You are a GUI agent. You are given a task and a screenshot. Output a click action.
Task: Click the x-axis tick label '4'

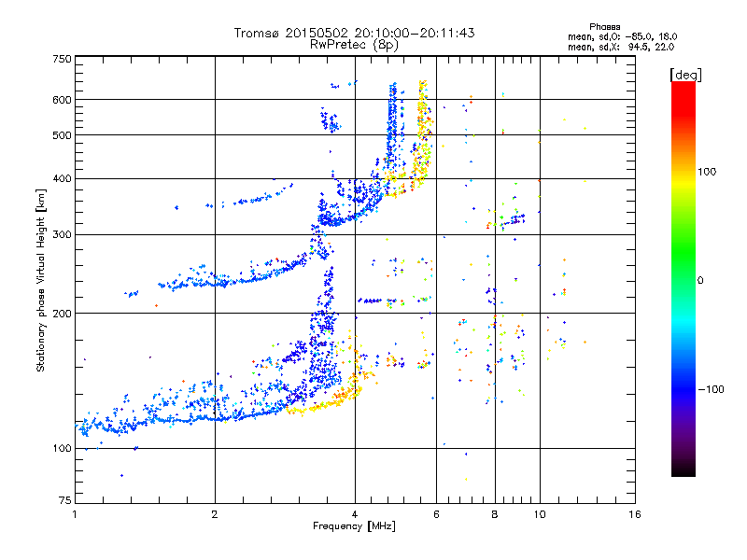(x=355, y=514)
